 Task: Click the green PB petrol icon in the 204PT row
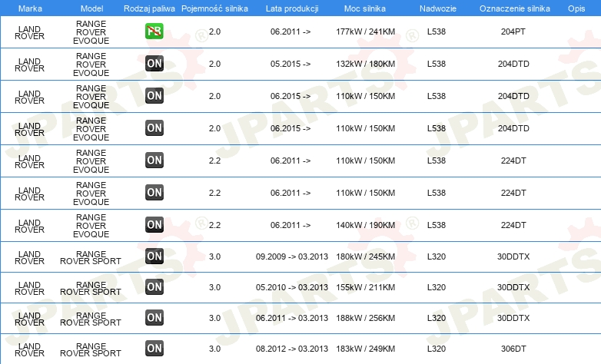coord(154,31)
